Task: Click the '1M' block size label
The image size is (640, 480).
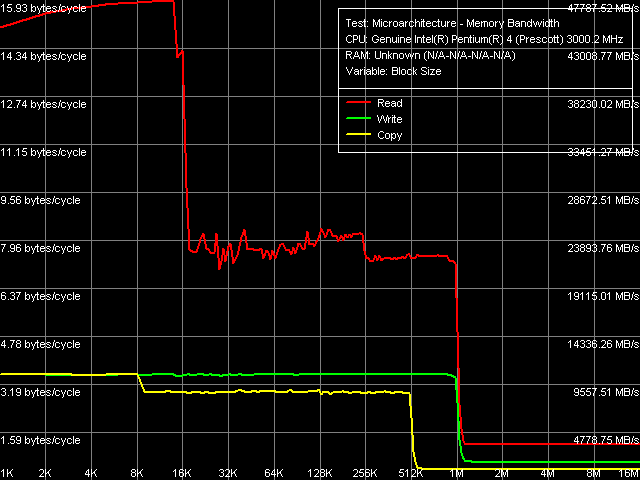Action: [456, 474]
